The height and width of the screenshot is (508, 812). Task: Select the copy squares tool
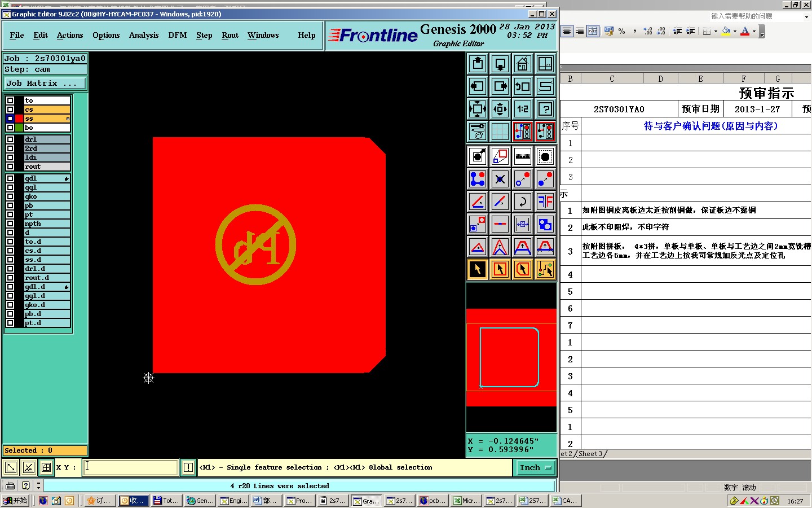(x=545, y=224)
